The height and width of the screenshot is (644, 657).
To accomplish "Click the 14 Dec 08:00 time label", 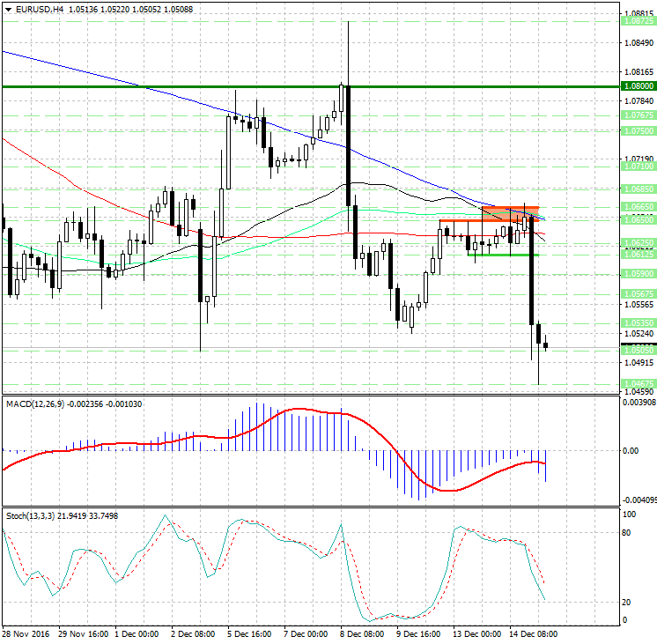I will click(534, 634).
